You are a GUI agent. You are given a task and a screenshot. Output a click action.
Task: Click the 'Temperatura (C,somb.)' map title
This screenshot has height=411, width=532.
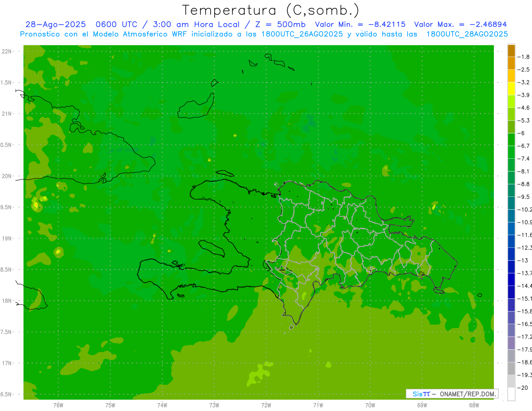click(271, 11)
